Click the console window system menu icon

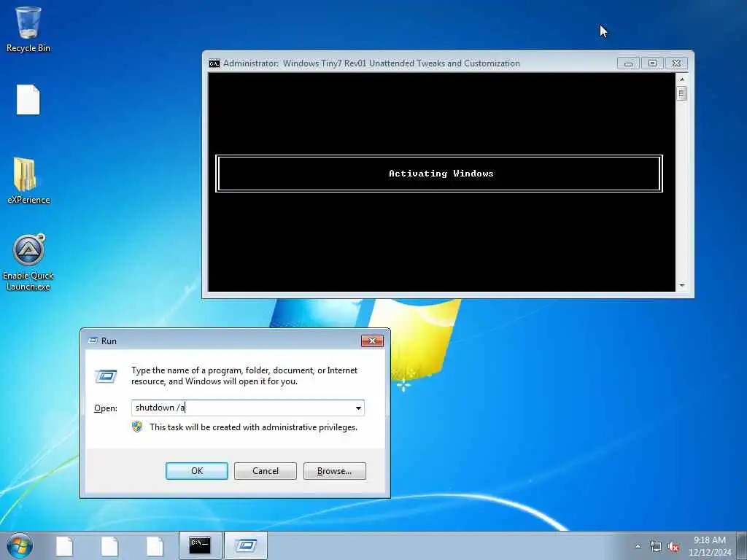click(214, 63)
